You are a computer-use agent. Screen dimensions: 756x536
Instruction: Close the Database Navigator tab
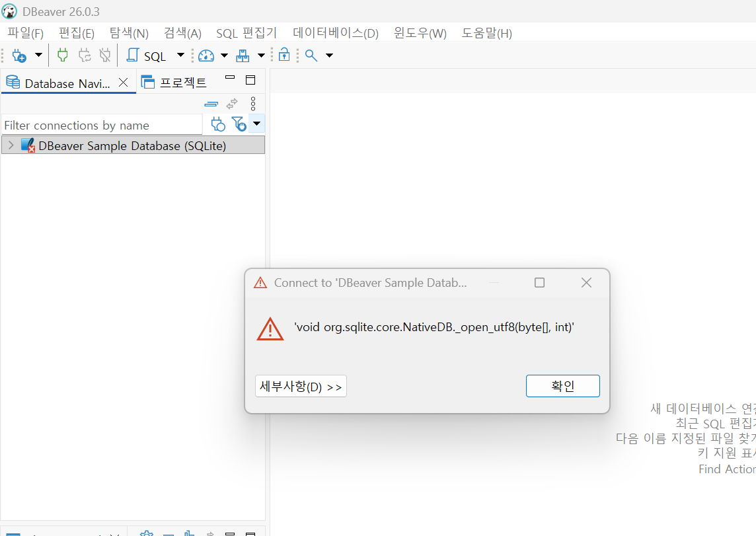point(124,83)
